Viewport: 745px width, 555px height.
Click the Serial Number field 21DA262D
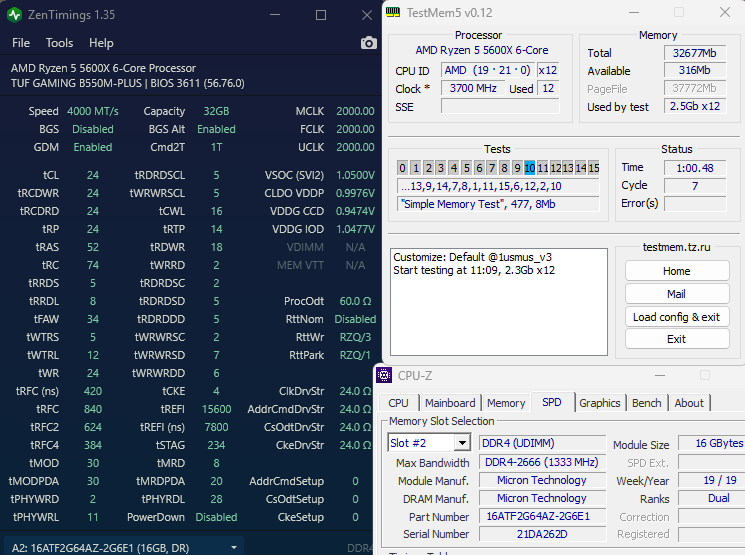click(x=542, y=534)
